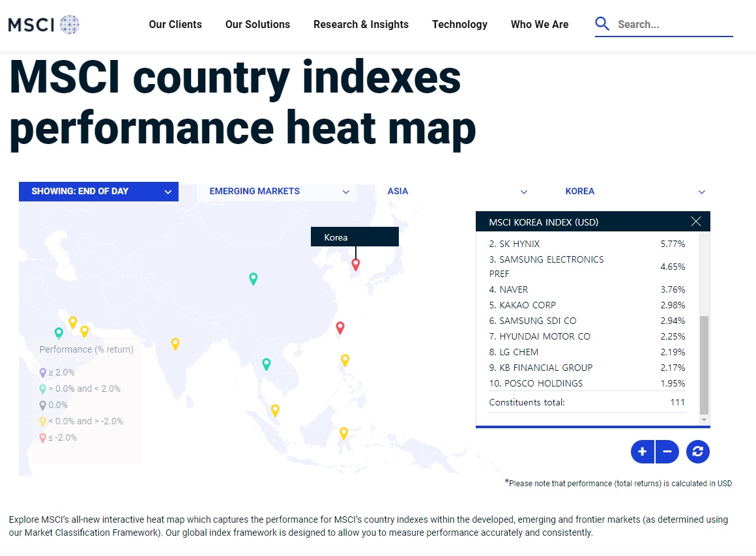Open the Our Clients menu
The image size is (756, 556).
coord(175,25)
